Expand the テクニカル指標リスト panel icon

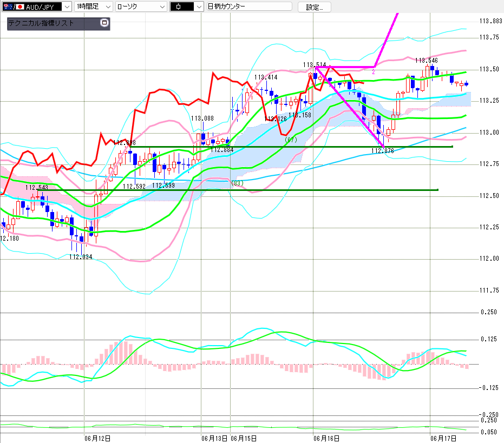click(x=104, y=23)
